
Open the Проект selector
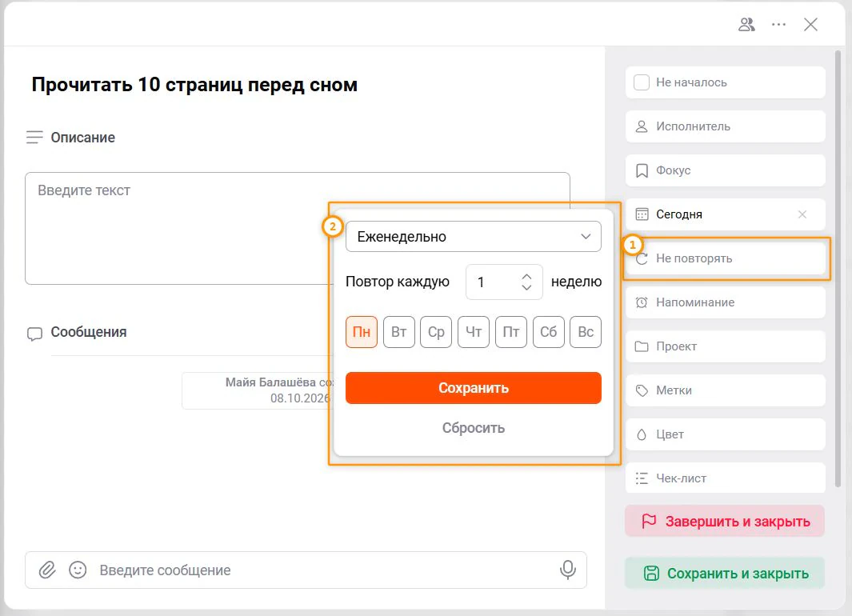[726, 346]
